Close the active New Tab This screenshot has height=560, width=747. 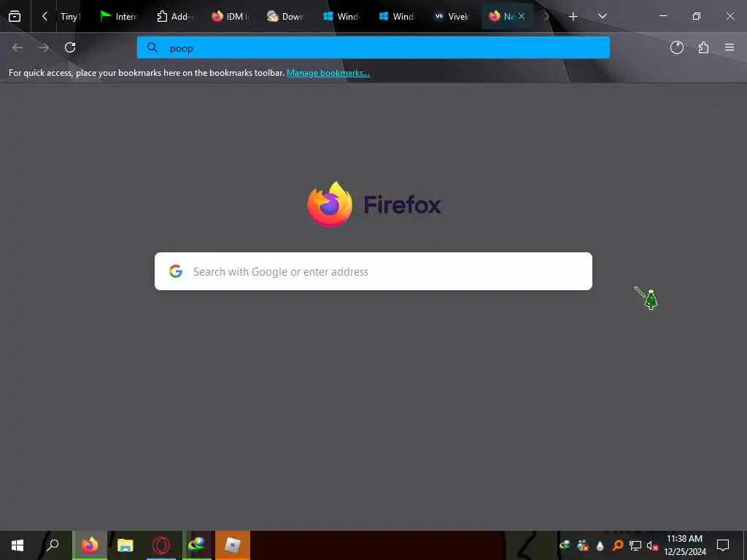point(522,16)
